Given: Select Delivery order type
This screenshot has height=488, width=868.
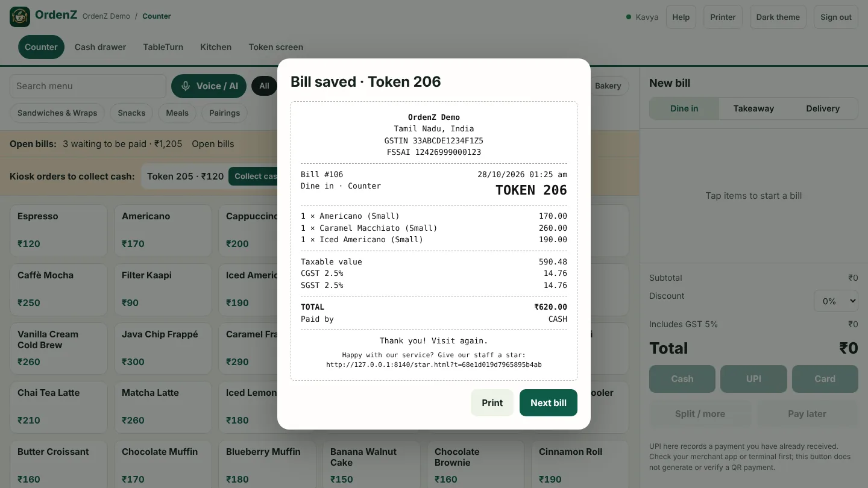Looking at the screenshot, I should 823,108.
